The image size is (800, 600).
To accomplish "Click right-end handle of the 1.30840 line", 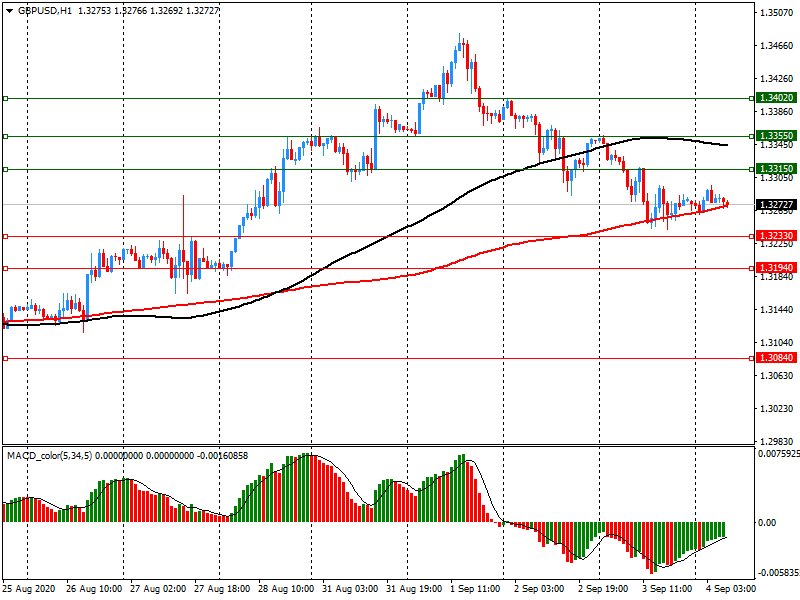I will coord(751,359).
